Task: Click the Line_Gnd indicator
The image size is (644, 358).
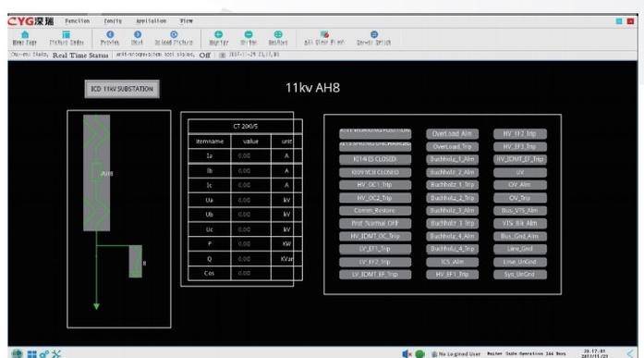Action: [x=520, y=249]
